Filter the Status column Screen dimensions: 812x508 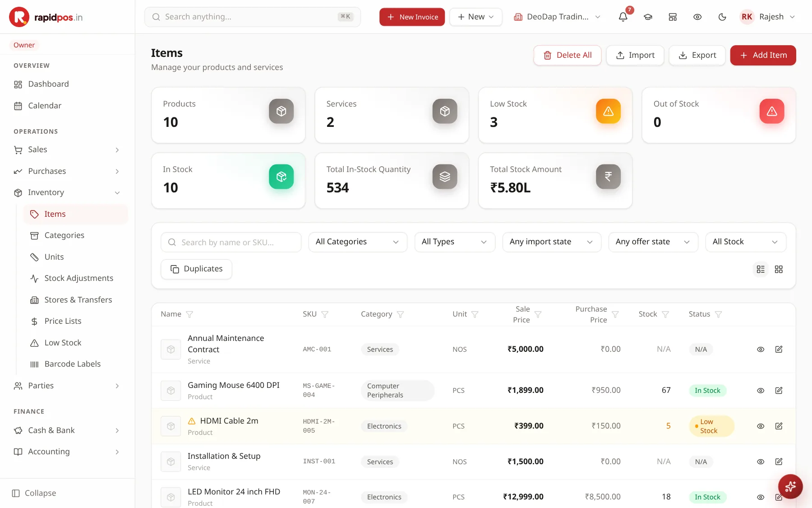click(x=718, y=314)
